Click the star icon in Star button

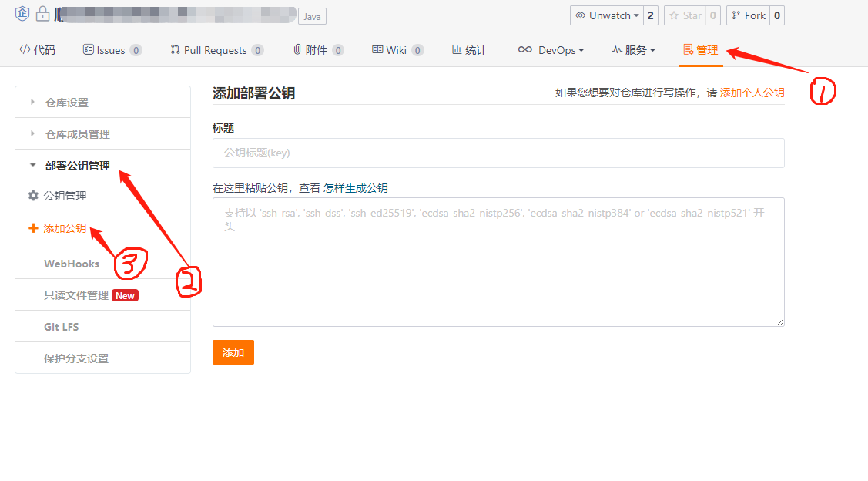point(674,15)
